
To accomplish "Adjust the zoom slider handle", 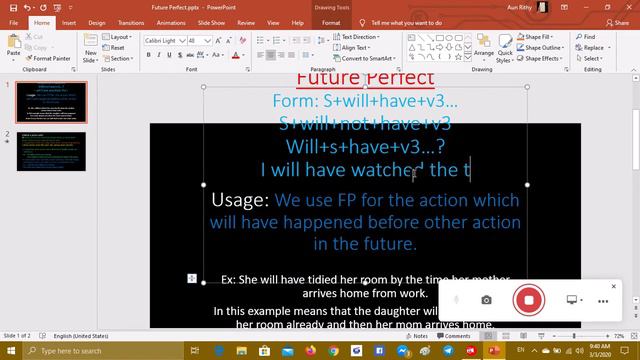I will 574,336.
